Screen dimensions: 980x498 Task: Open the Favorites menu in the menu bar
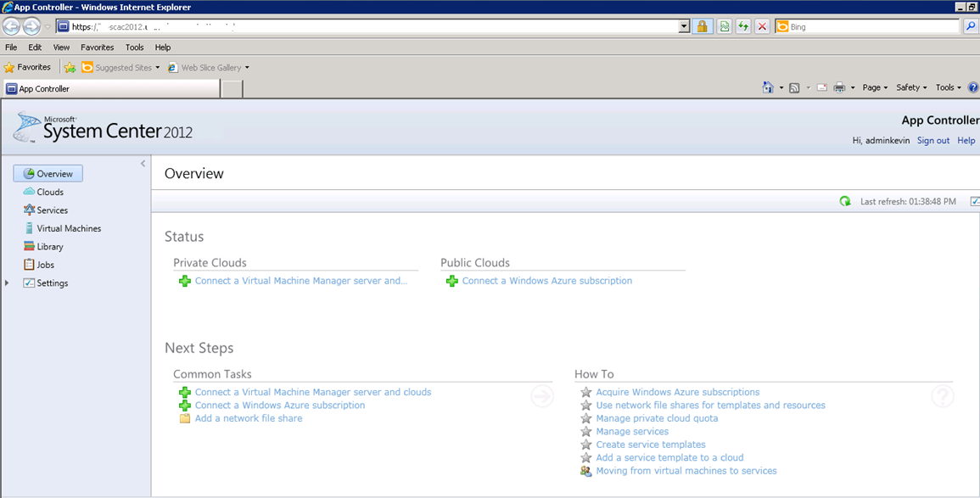[x=97, y=48]
